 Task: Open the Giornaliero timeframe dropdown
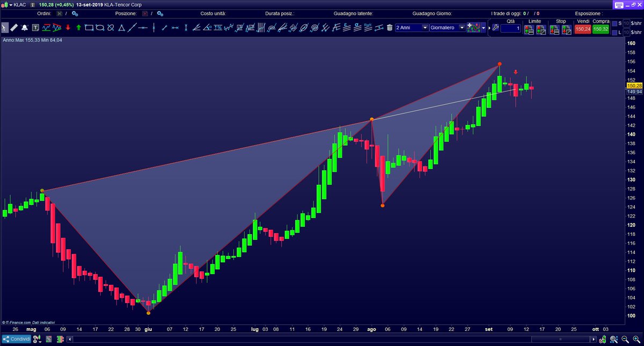463,27
